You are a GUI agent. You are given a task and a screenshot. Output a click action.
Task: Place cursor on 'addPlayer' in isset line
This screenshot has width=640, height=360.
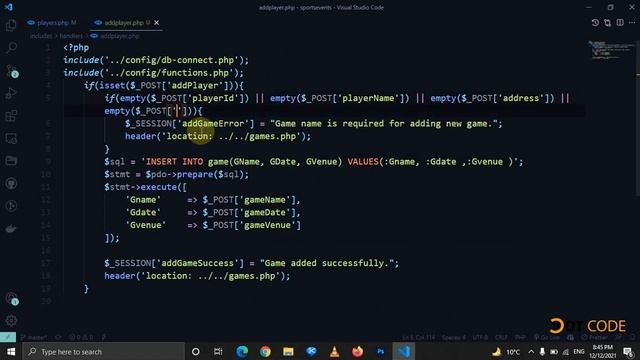194,85
